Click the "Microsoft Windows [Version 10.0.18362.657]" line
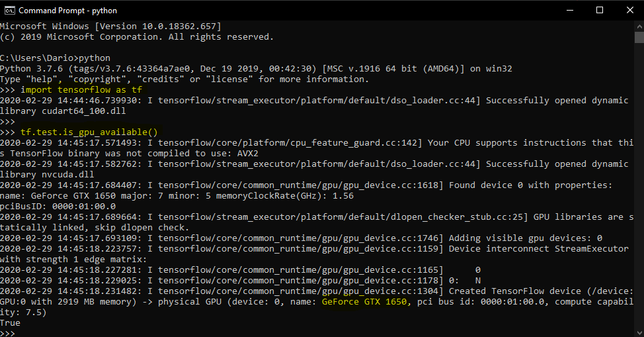 tap(110, 26)
